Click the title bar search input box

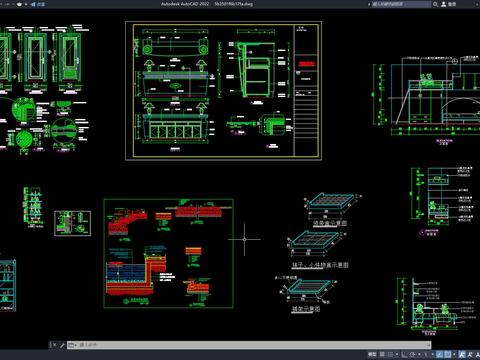[401, 4]
